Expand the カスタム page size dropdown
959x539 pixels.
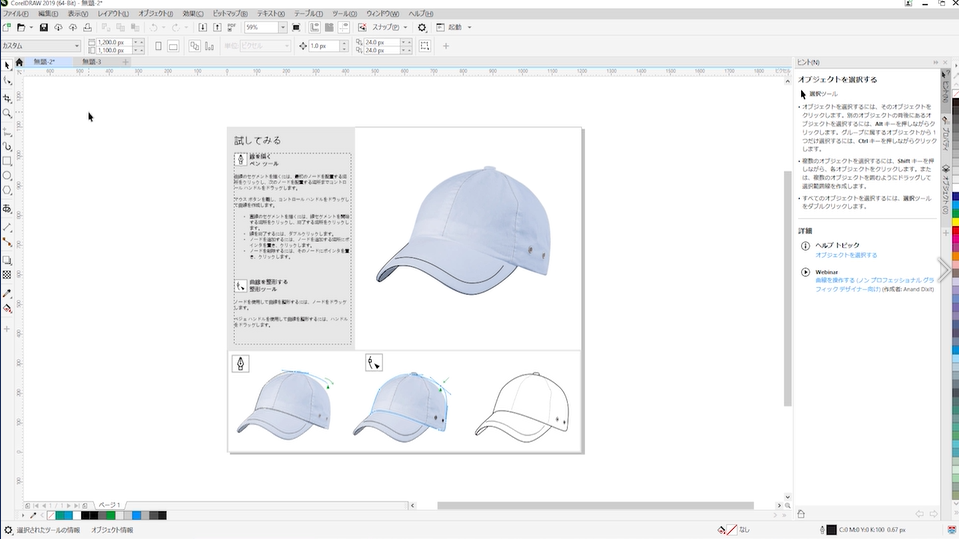(x=76, y=46)
